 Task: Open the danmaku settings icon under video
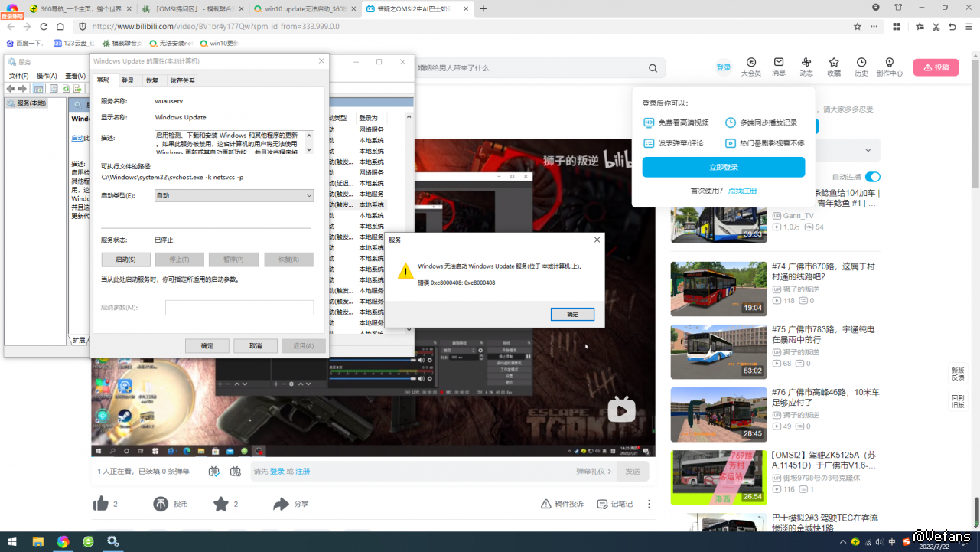pyautogui.click(x=236, y=472)
